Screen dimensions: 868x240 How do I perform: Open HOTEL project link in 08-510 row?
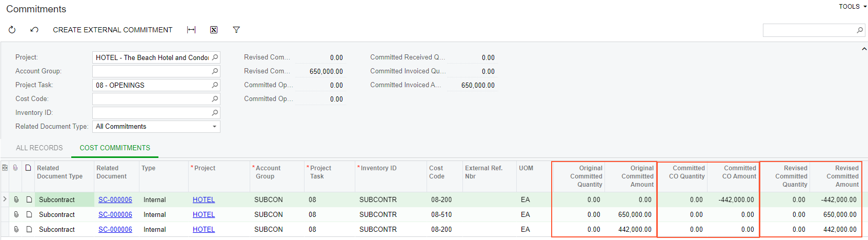point(204,214)
